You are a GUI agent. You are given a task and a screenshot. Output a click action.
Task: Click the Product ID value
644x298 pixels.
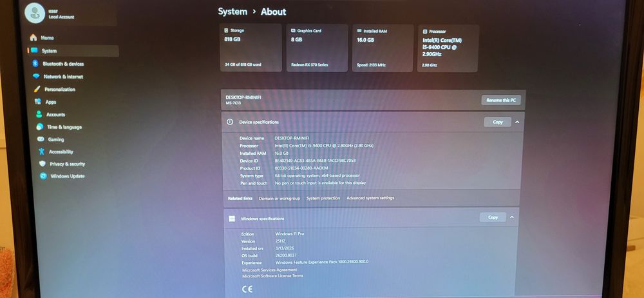pos(301,168)
